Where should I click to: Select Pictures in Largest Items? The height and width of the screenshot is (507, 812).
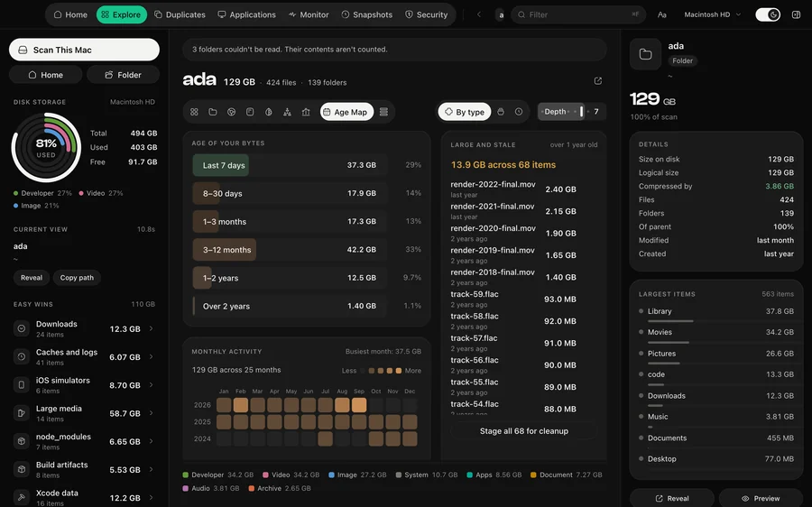[x=716, y=356]
